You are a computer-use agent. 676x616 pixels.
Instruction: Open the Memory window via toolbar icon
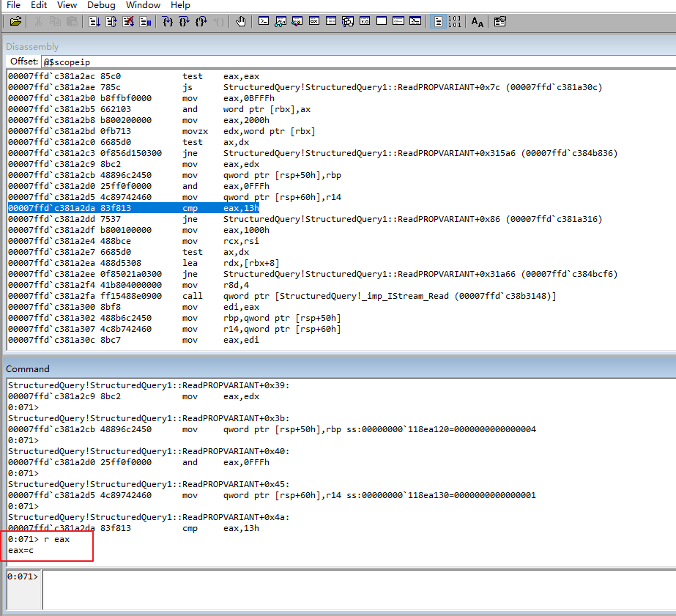tap(331, 21)
